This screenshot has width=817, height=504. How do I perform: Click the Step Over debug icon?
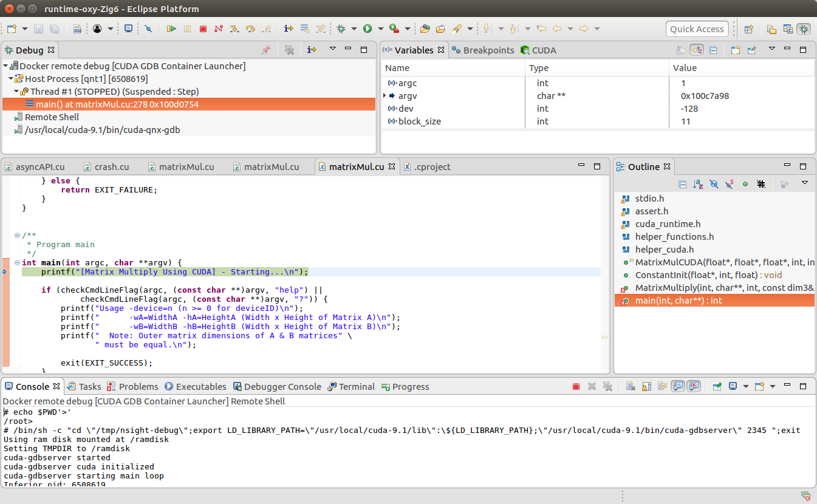point(250,29)
